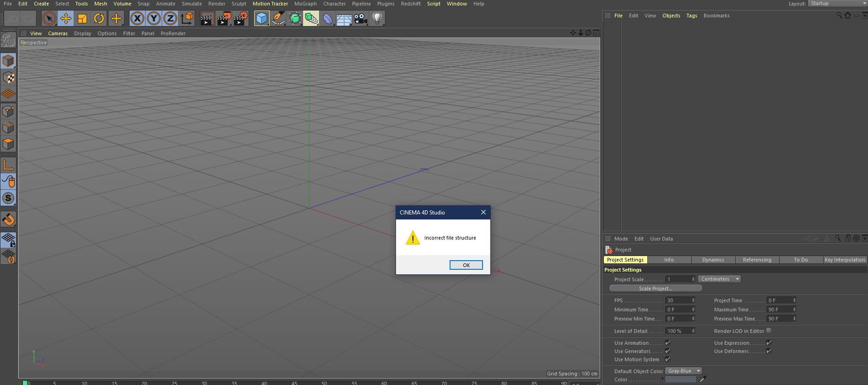This screenshot has height=385, width=868.
Task: Open the Centimeters unit dropdown
Action: [x=720, y=279]
